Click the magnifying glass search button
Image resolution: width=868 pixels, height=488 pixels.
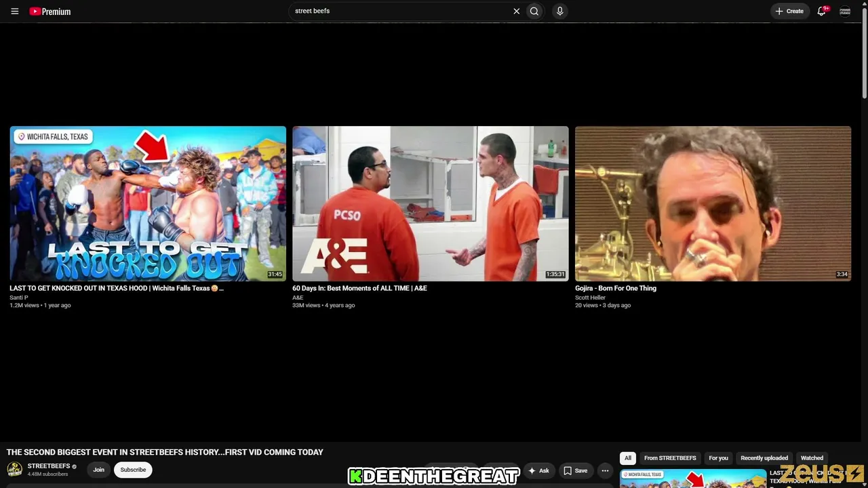534,11
